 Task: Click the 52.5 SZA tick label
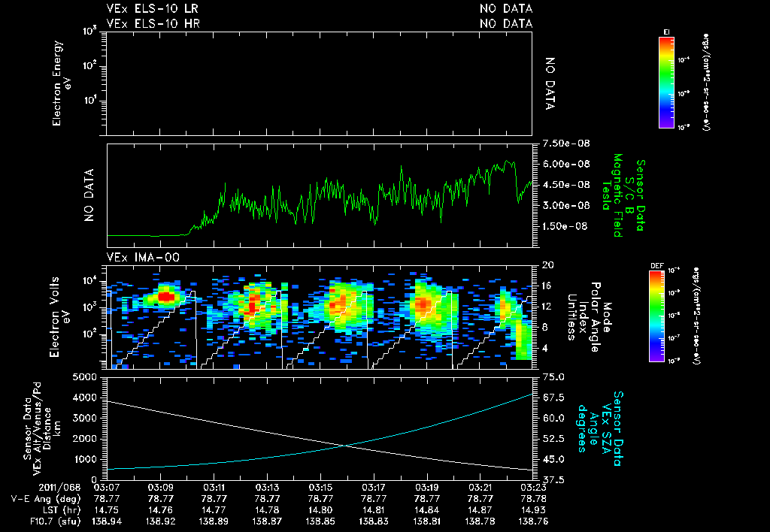pyautogui.click(x=553, y=440)
